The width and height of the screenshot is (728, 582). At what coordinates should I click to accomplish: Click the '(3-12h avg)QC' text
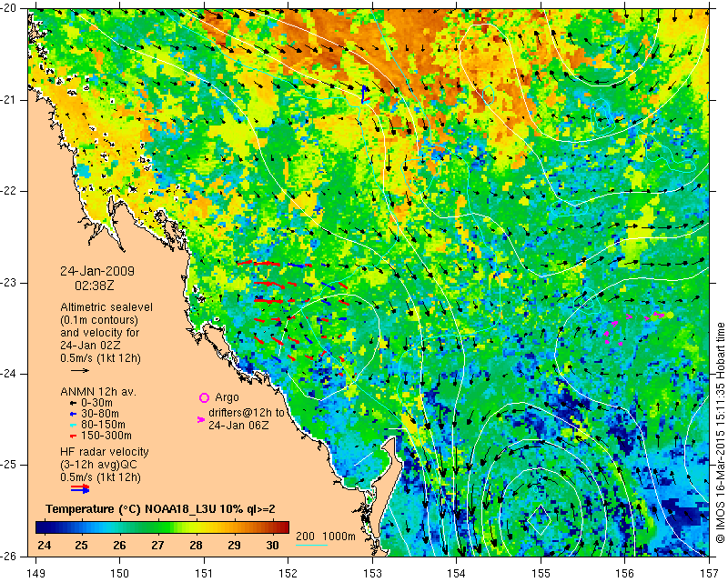tap(98, 465)
